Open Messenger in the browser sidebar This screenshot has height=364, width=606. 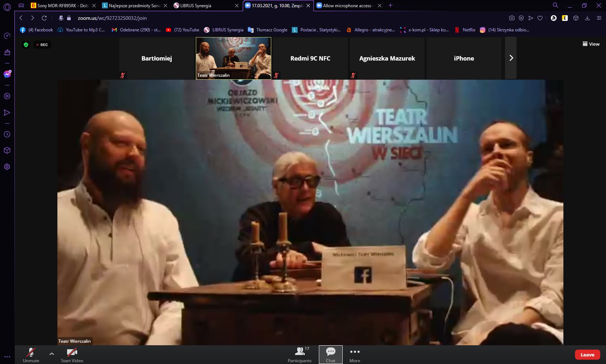coord(7,74)
